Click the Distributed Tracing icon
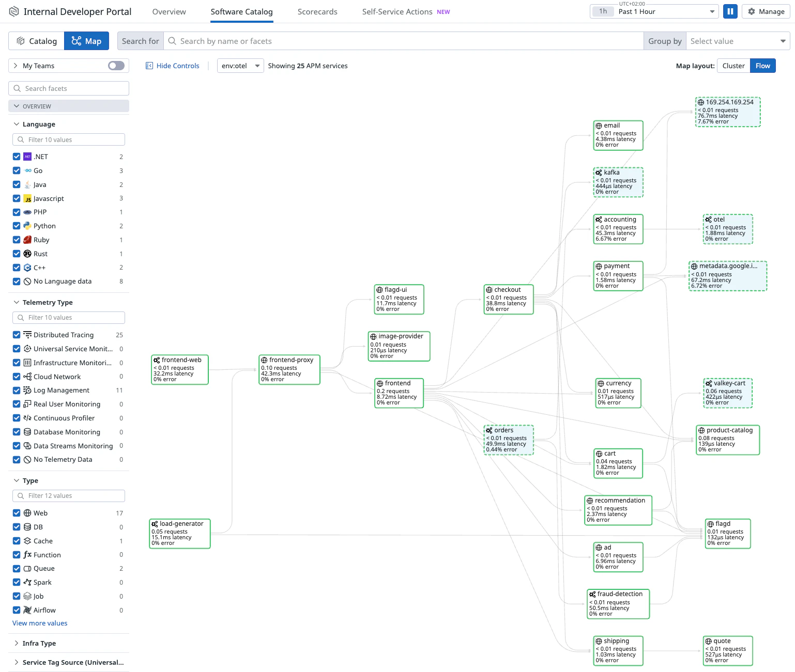This screenshot has width=795, height=672. coord(28,335)
